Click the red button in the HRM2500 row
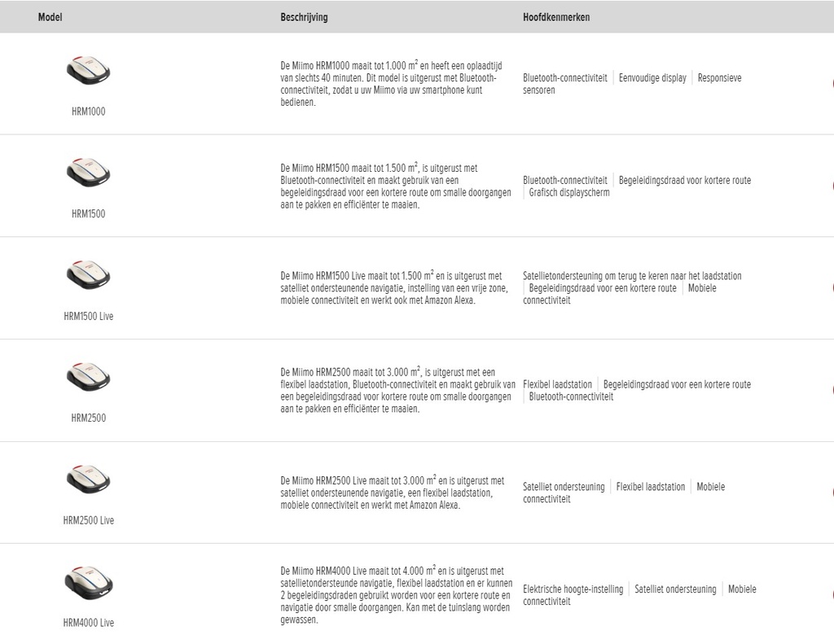834x644 pixels. (832, 390)
